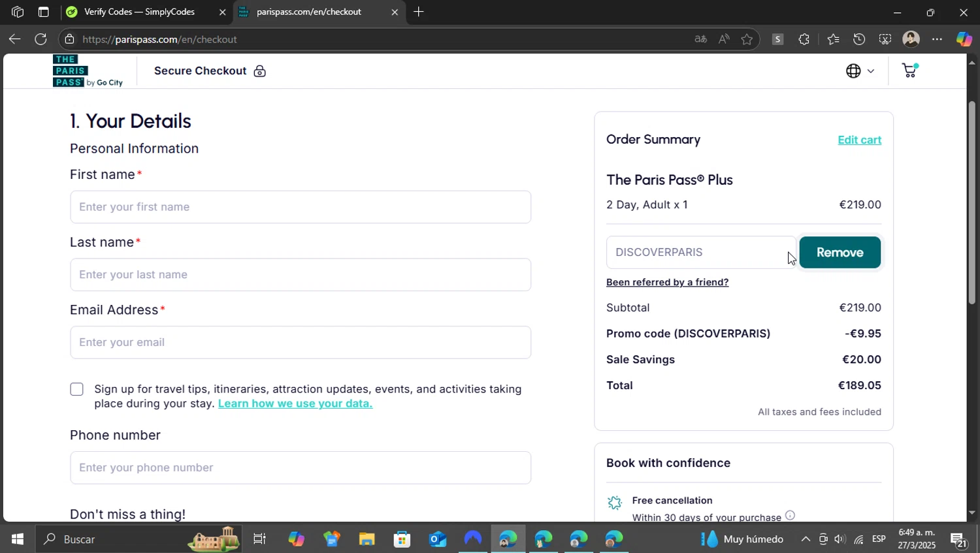
Task: Tick the travel tips signup checkbox
Action: (x=76, y=389)
